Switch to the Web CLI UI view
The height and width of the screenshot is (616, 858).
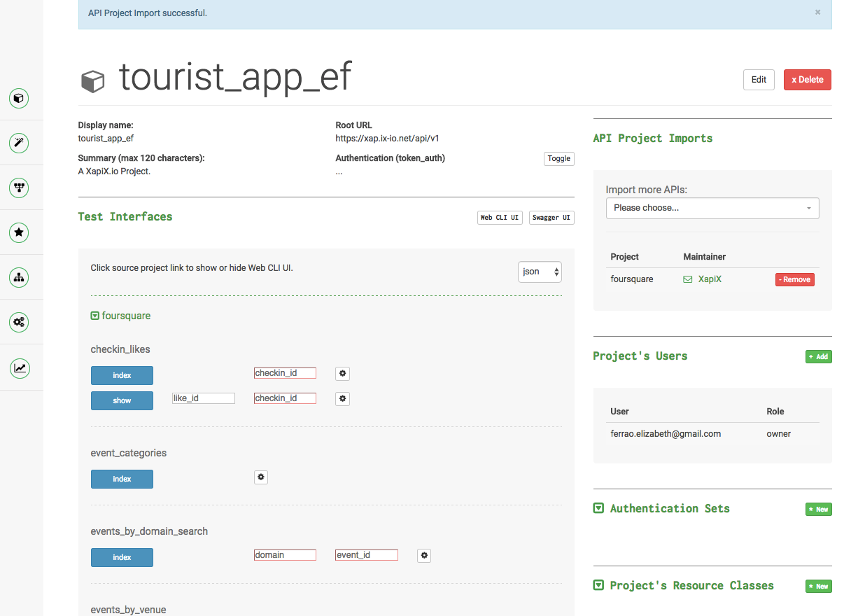(499, 217)
